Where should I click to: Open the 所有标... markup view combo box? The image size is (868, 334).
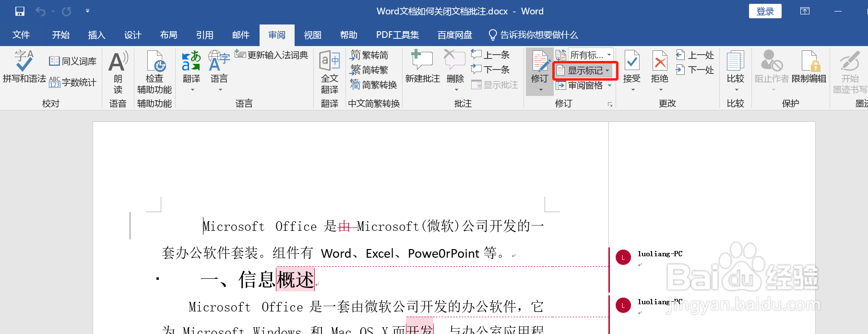point(591,55)
